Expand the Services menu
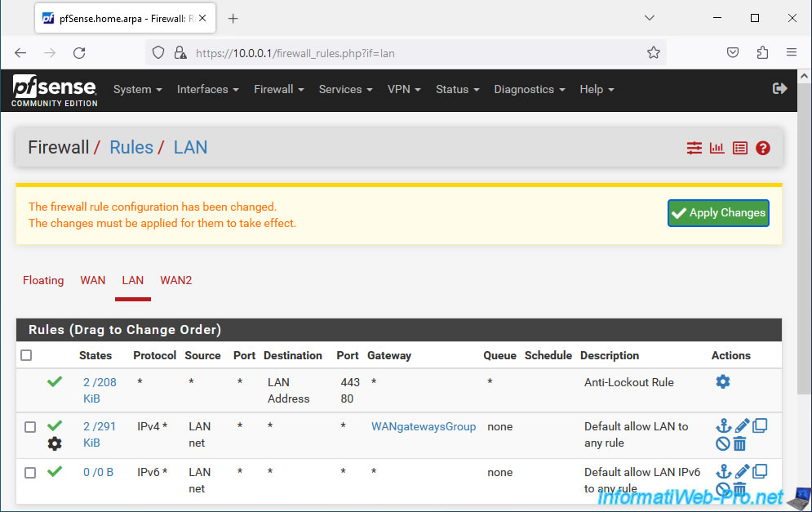812x512 pixels. coord(345,89)
